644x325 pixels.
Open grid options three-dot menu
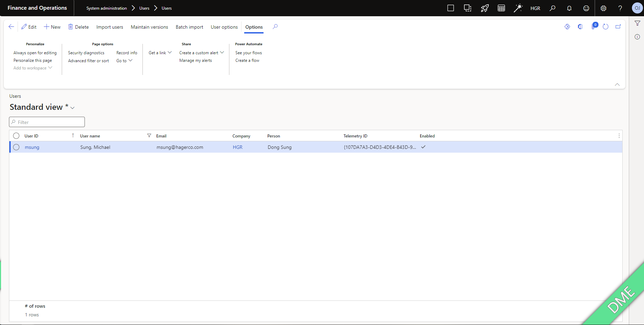619,136
